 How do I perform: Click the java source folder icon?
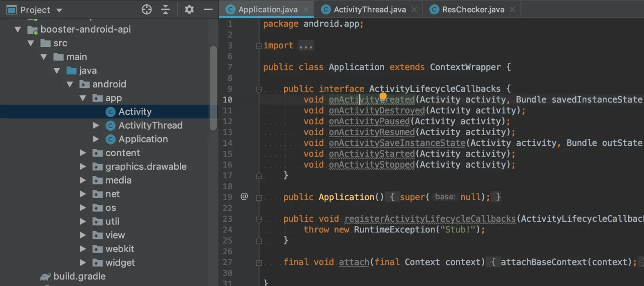pos(71,71)
